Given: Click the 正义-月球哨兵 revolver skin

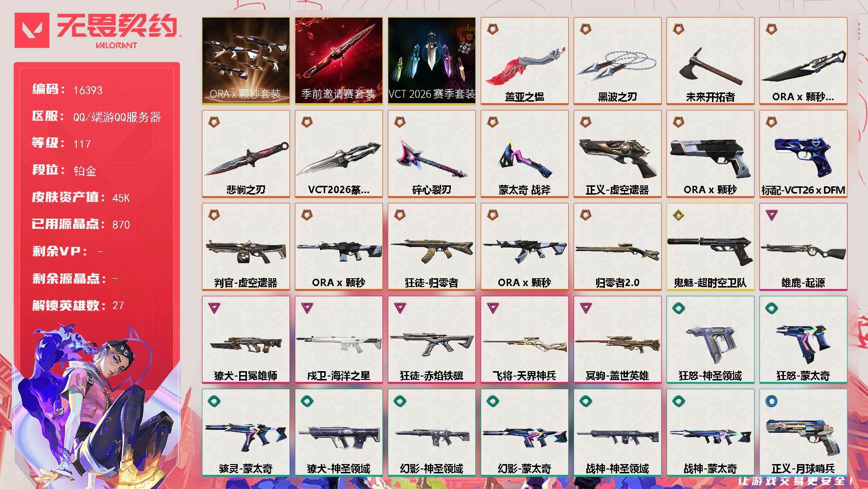Looking at the screenshot, I should [x=803, y=432].
